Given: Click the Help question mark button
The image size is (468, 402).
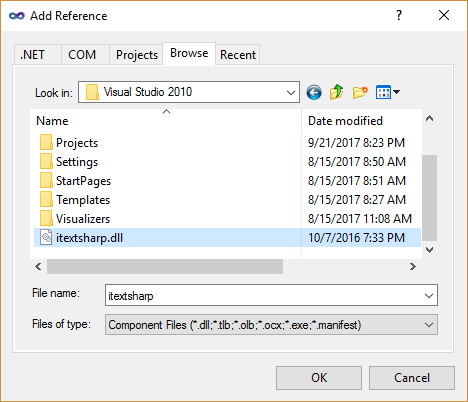Looking at the screenshot, I should click(x=399, y=15).
